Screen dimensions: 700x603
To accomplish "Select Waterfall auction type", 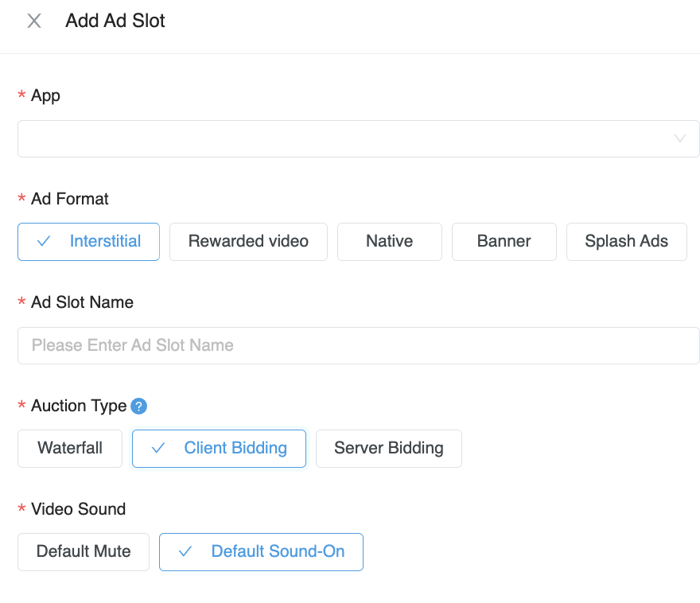I will [69, 448].
